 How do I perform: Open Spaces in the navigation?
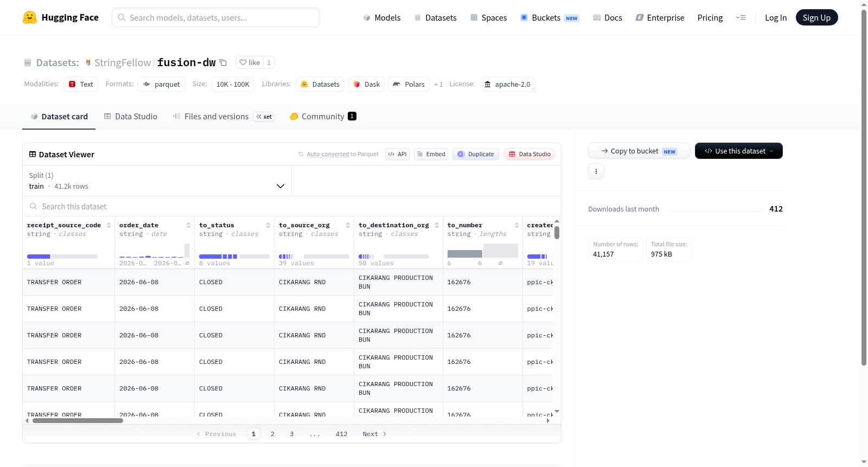coord(489,17)
